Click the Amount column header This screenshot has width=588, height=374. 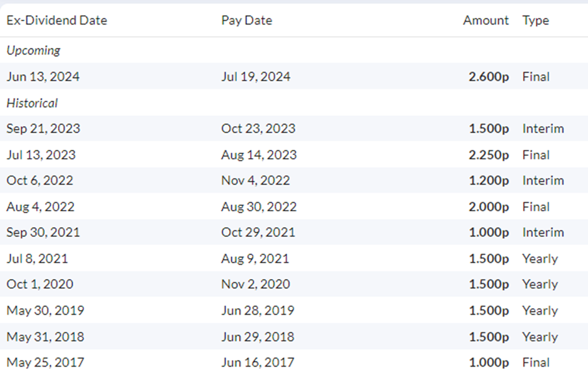point(486,20)
